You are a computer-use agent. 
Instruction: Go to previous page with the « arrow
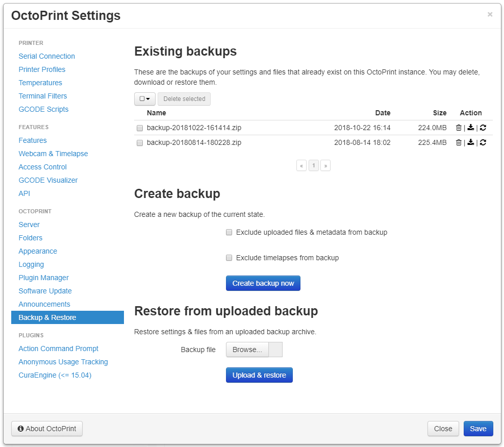301,165
